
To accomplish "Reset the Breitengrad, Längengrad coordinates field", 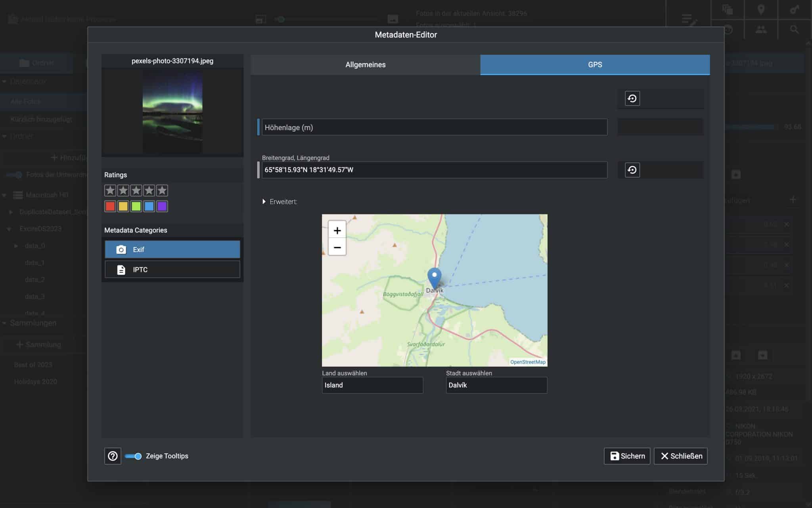I will 632,170.
